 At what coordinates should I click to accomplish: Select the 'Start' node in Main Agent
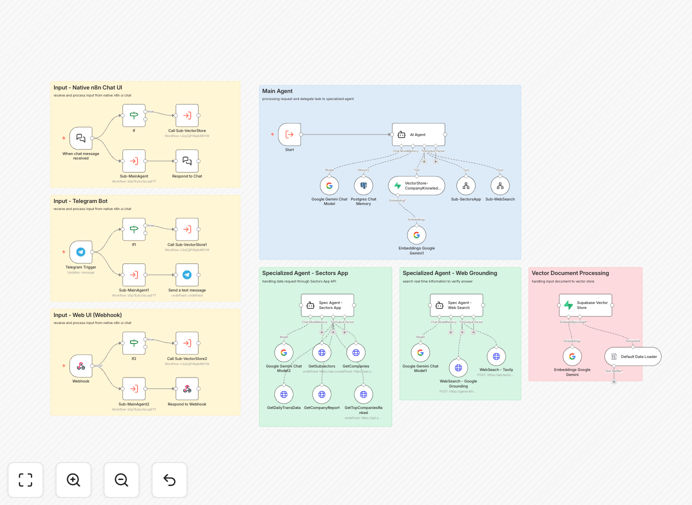pos(290,134)
